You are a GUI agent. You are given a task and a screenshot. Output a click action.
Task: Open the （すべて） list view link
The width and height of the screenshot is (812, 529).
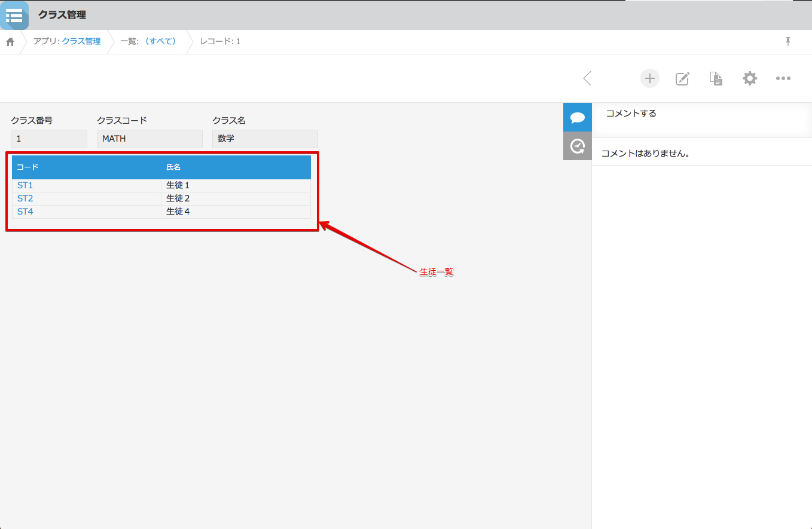pyautogui.click(x=160, y=41)
